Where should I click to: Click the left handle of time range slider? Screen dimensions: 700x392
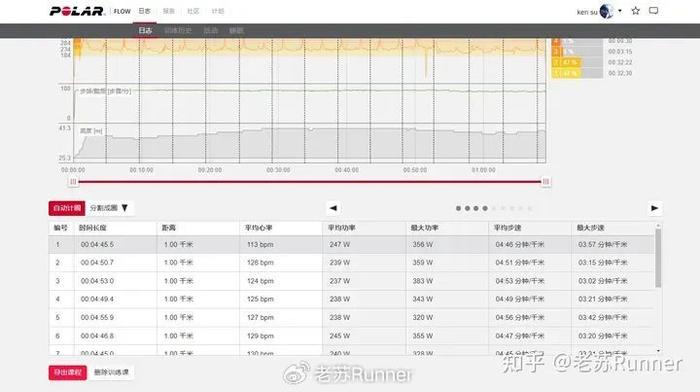click(x=73, y=182)
